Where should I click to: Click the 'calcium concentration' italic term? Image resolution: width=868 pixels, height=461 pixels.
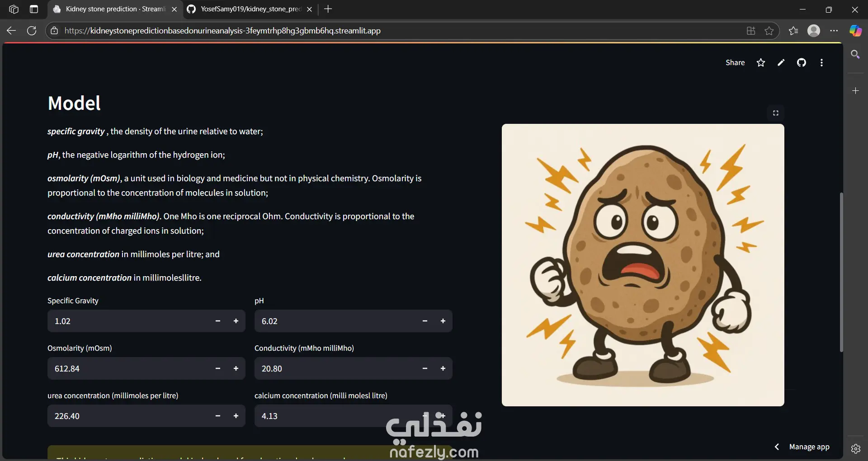click(90, 278)
